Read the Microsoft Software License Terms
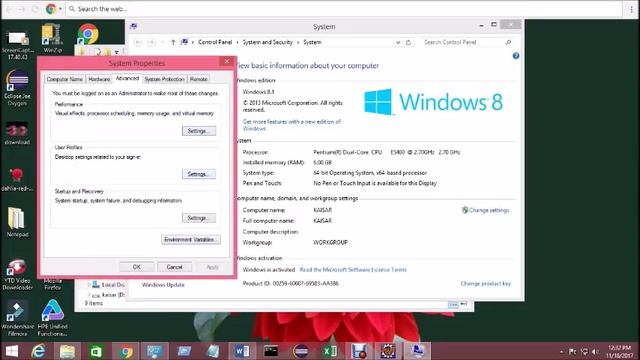Screen dimensions: 640x360 coord(353,270)
